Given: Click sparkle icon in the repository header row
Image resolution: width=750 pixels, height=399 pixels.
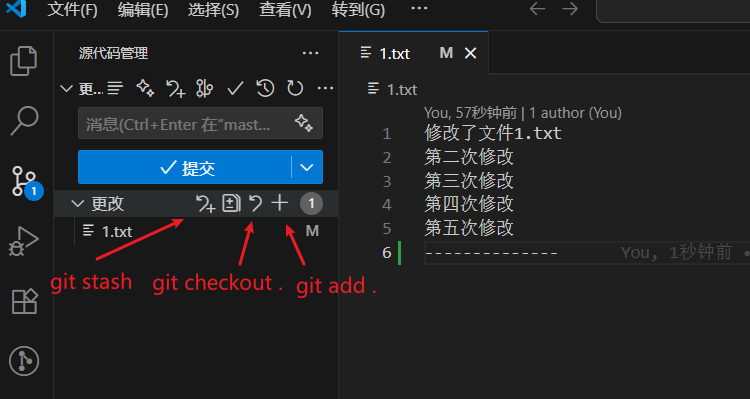Looking at the screenshot, I should point(145,88).
